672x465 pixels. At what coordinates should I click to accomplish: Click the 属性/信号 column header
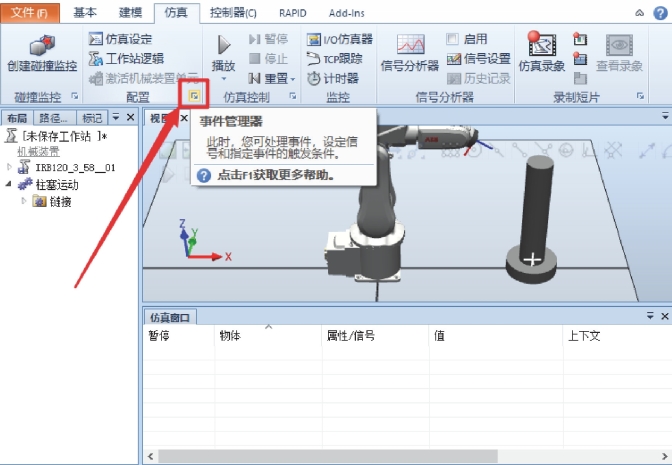pos(375,336)
